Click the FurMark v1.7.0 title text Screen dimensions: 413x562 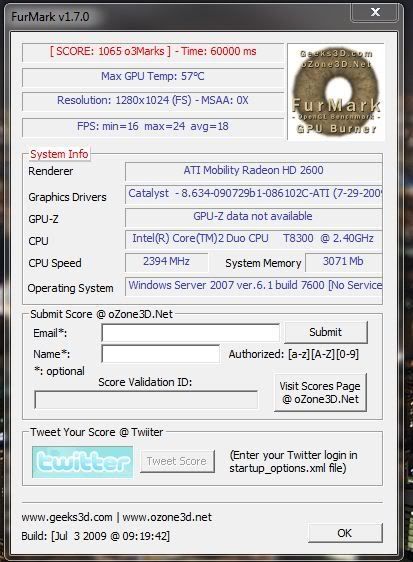point(50,16)
